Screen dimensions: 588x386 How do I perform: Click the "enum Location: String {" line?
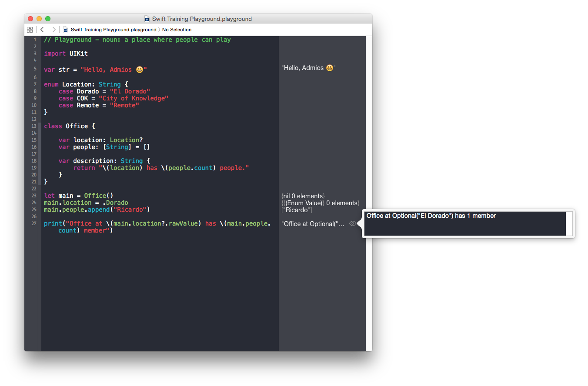pyautogui.click(x=86, y=84)
